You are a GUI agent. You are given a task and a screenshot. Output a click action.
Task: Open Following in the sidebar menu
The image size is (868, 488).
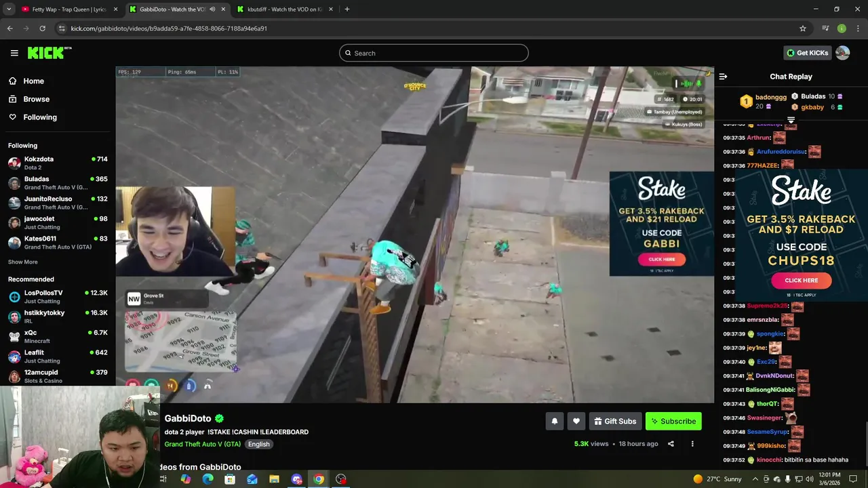click(x=40, y=117)
